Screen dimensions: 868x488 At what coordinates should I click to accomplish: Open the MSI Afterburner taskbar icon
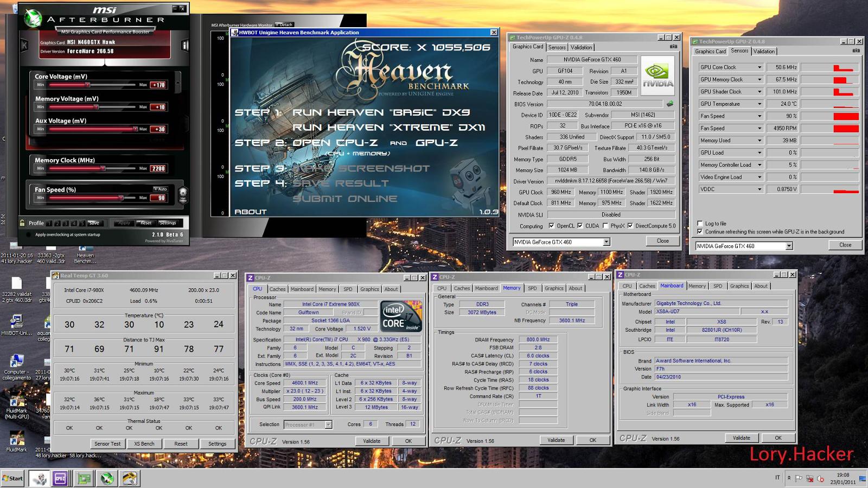click(107, 478)
